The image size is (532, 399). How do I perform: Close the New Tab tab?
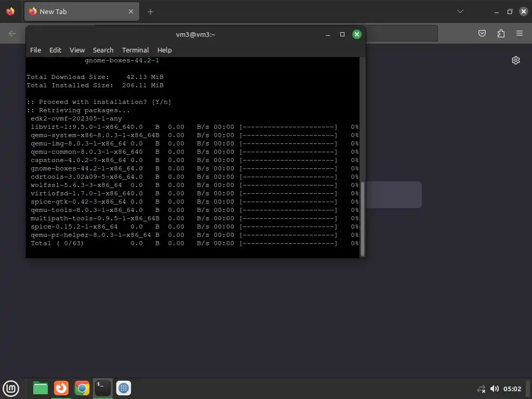coord(131,11)
